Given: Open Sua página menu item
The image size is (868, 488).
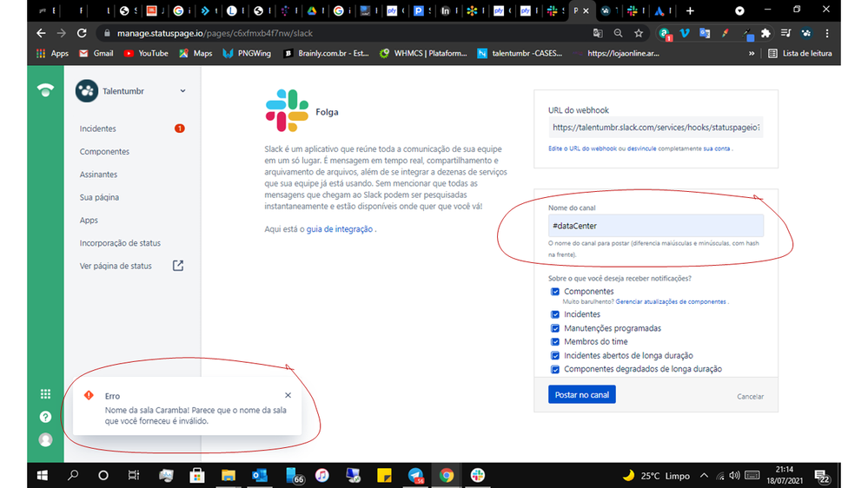Looking at the screenshot, I should coord(99,197).
